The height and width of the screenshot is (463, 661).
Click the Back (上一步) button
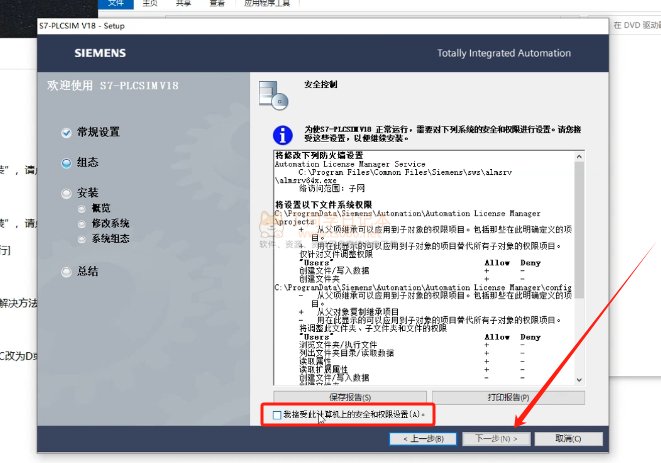(423, 439)
